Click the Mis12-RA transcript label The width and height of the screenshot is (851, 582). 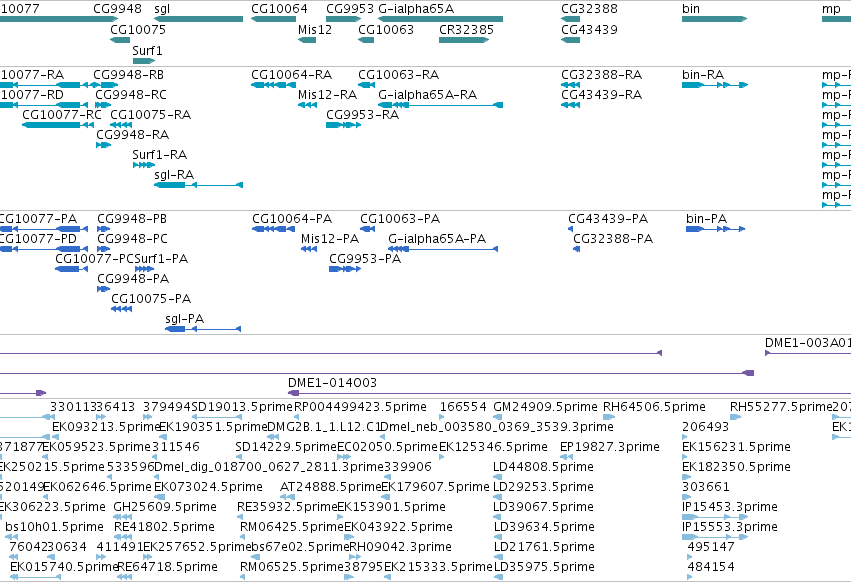point(327,94)
